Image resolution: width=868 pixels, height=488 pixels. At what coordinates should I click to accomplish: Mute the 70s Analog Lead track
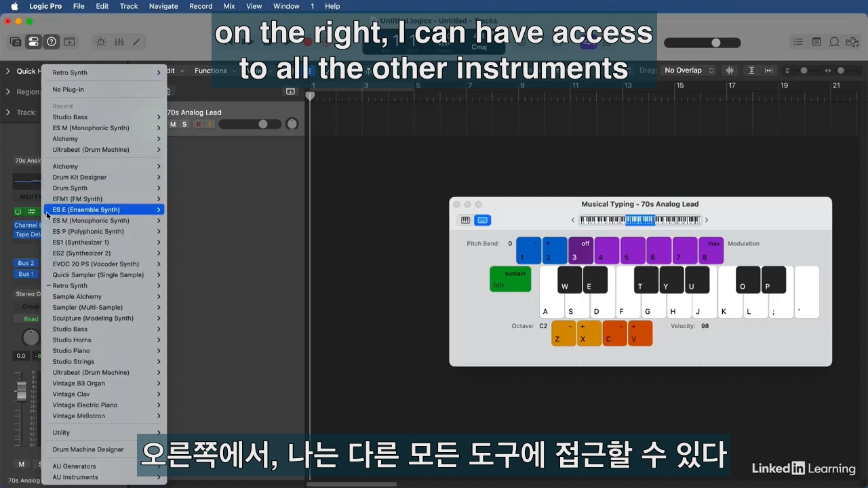(173, 125)
